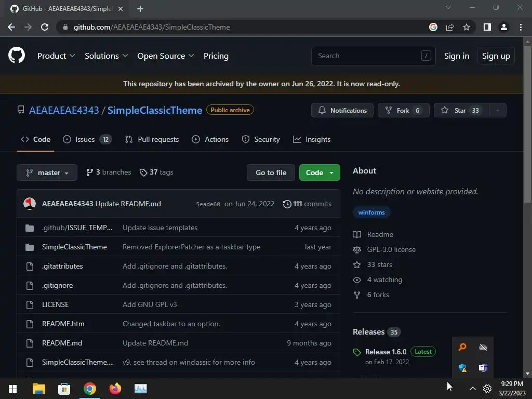
Task: Click the Go to file button
Action: [271, 172]
